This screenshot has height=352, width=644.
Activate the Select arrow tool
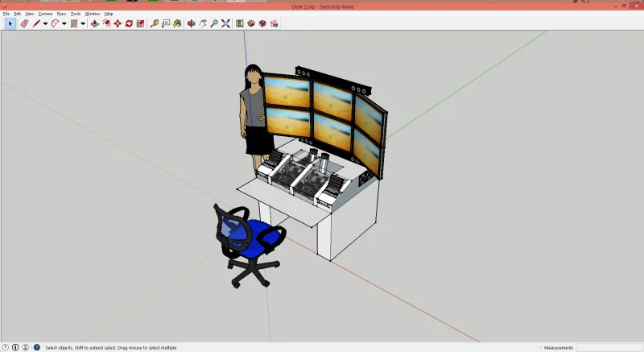pos(10,23)
